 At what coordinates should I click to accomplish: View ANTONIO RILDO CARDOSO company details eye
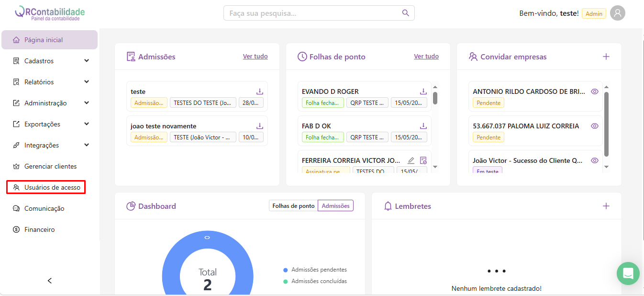tap(595, 91)
